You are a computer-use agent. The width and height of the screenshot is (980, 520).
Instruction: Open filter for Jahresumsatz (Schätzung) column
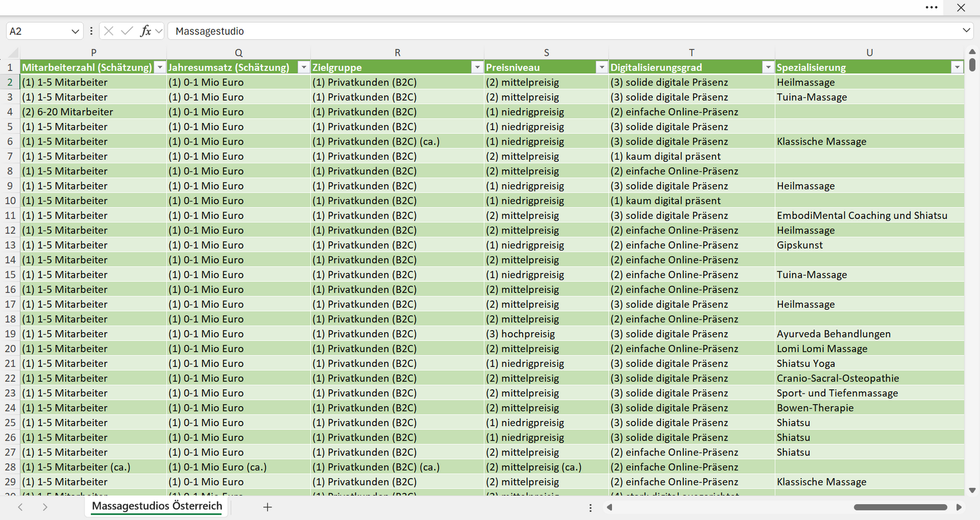[x=304, y=68]
